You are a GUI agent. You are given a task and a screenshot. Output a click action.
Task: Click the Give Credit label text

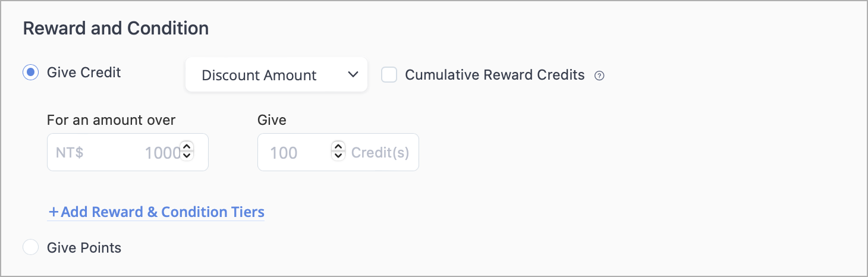(x=84, y=73)
